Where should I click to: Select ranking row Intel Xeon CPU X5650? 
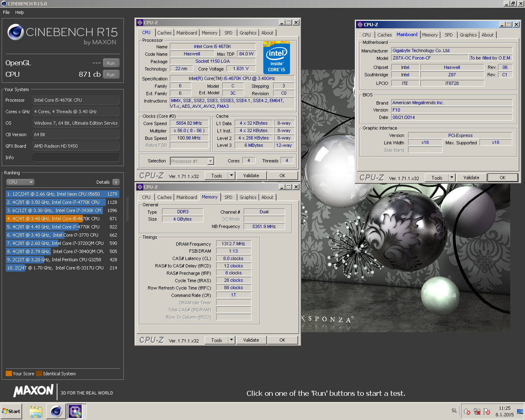coord(62,194)
